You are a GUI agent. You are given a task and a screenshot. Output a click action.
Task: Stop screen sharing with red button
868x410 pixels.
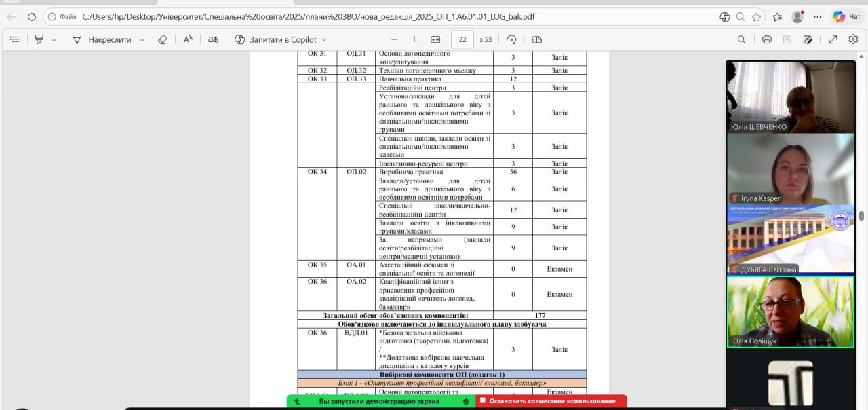[551, 401]
